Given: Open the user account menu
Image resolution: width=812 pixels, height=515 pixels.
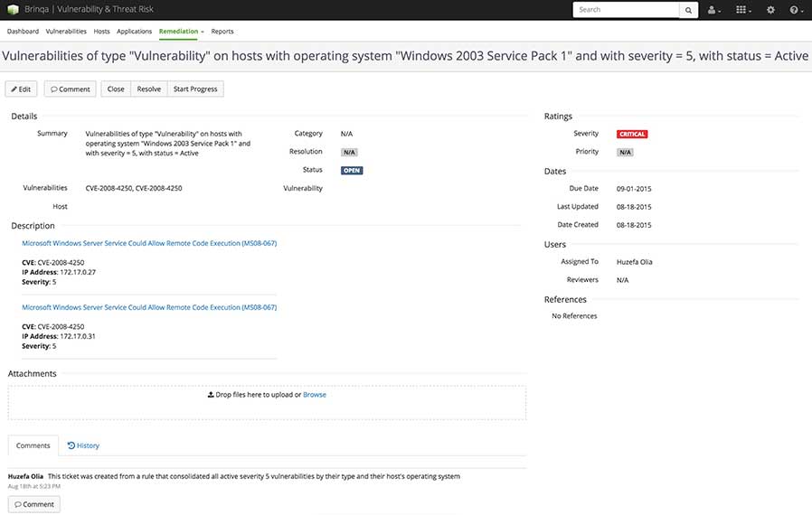Looking at the screenshot, I should click(713, 10).
